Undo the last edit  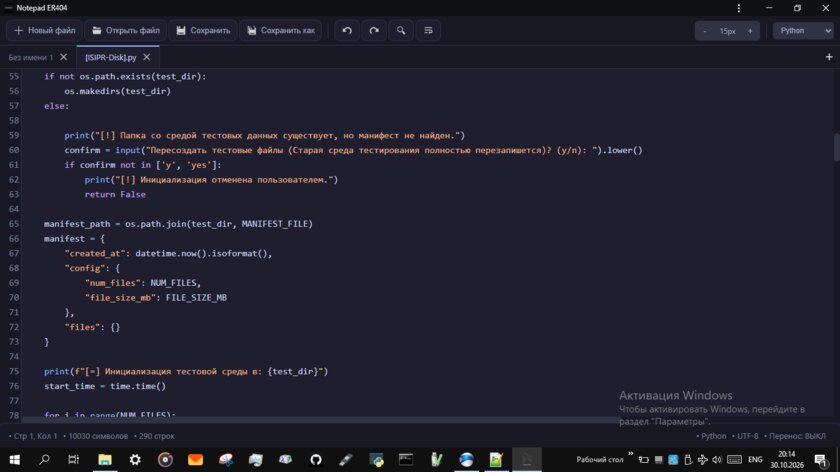[347, 31]
